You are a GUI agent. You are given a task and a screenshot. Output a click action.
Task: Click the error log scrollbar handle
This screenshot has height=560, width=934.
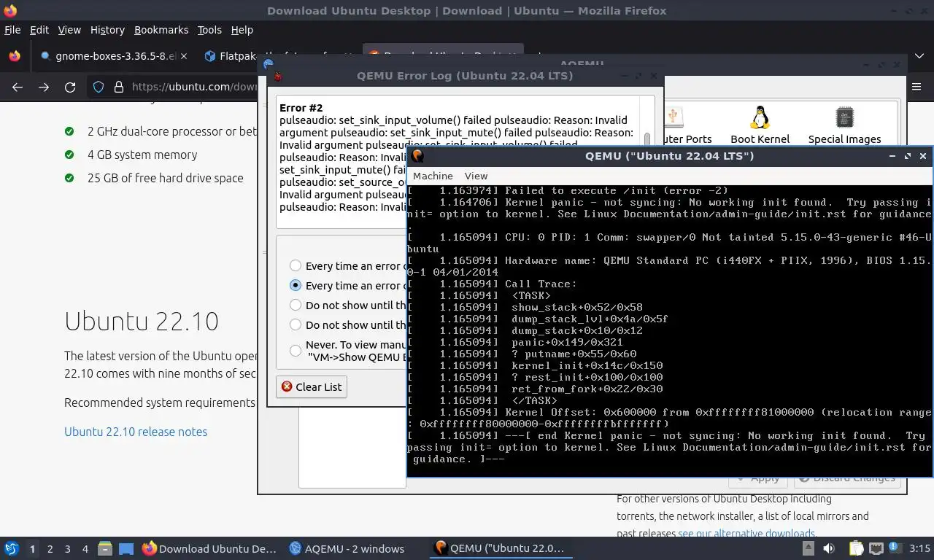[x=647, y=141]
